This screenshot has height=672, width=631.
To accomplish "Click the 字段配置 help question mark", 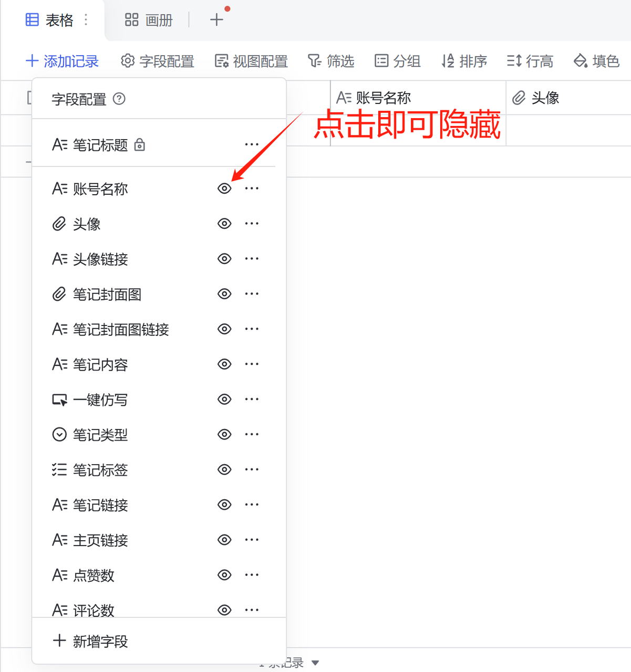I will click(119, 99).
